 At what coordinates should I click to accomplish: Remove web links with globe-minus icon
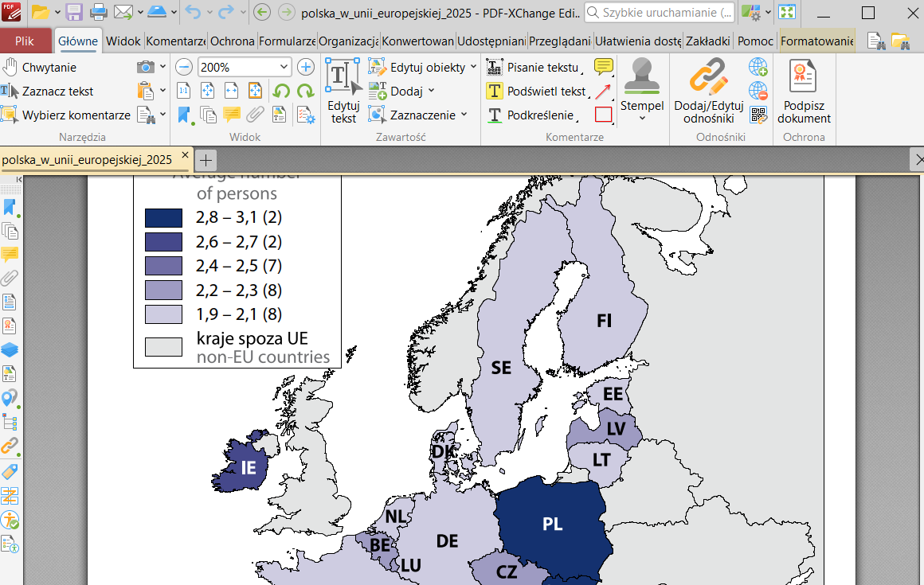point(758,92)
